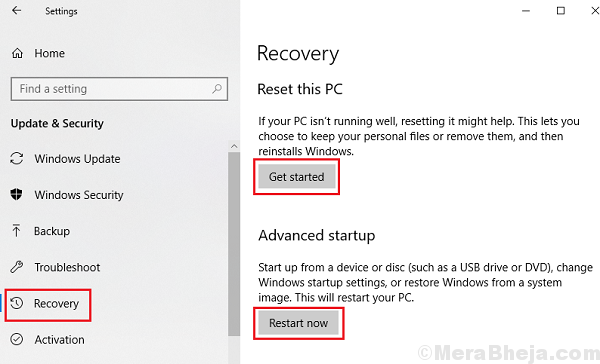The image size is (600, 364).
Task: Click the Find a setting search box
Action: [119, 89]
